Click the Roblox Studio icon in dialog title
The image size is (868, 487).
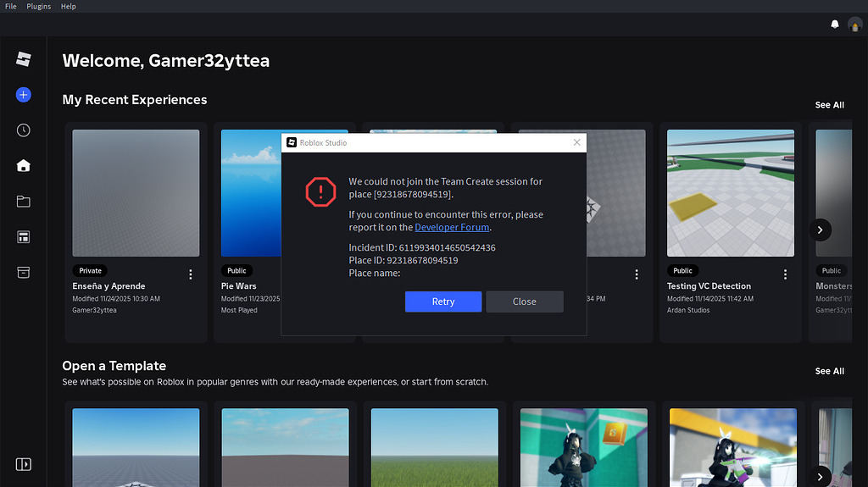(x=292, y=143)
